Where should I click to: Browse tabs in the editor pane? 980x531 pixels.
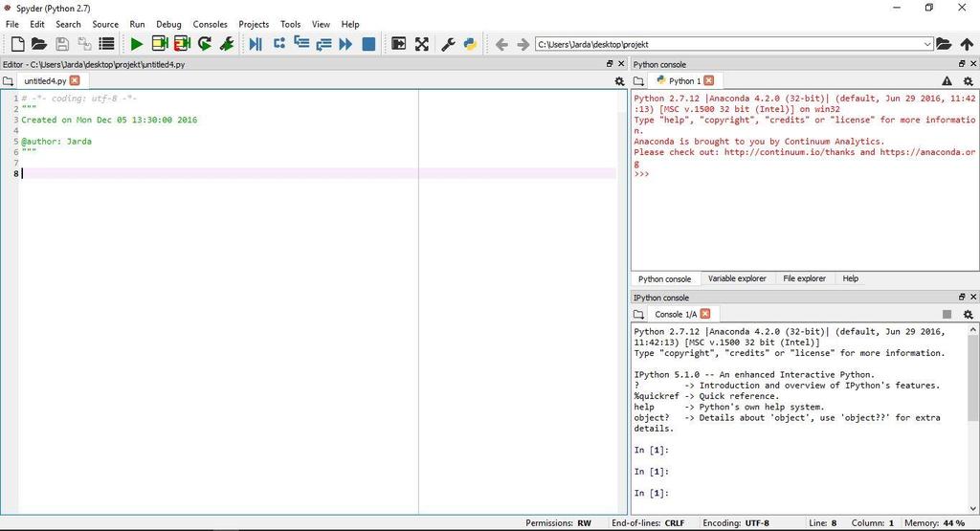click(8, 81)
